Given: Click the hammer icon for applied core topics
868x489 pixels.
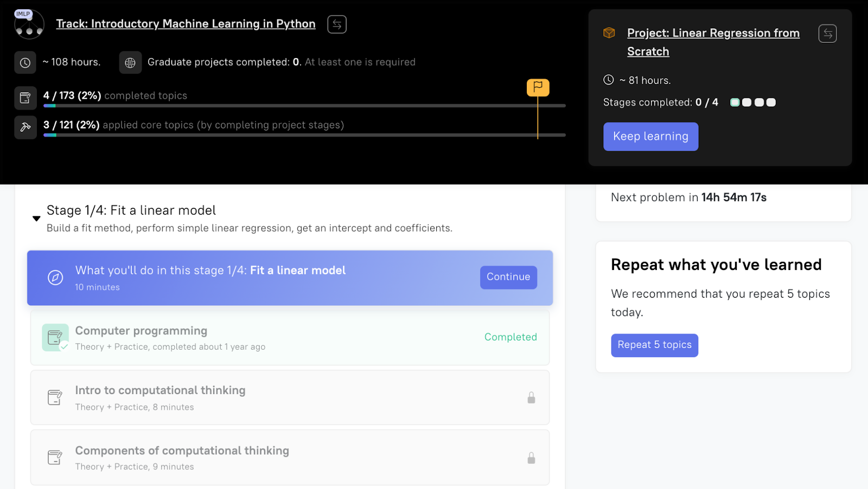Looking at the screenshot, I should click(x=25, y=127).
